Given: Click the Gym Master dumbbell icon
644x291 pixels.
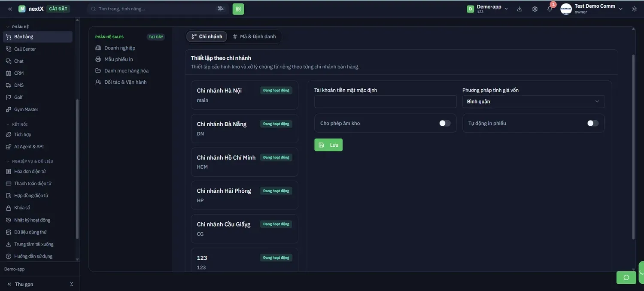Looking at the screenshot, I should point(9,109).
